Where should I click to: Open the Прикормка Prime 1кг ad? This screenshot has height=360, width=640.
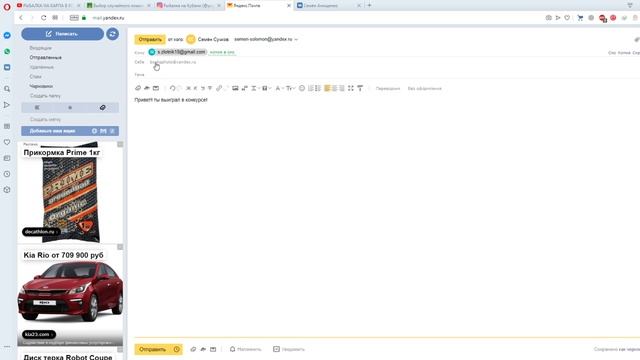(70, 192)
